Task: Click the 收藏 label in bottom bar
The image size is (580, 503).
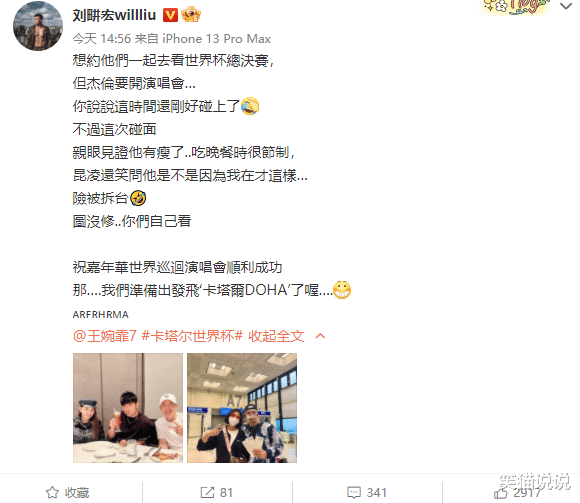Action: click(77, 493)
